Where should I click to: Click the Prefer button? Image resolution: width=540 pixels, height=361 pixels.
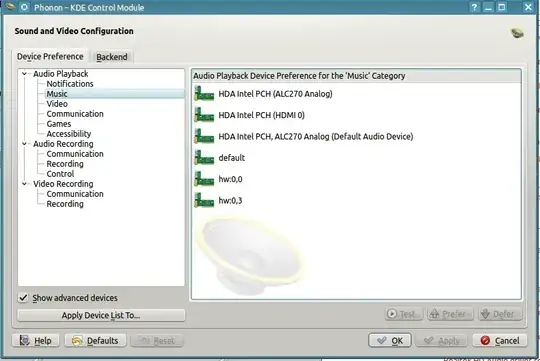[450, 314]
